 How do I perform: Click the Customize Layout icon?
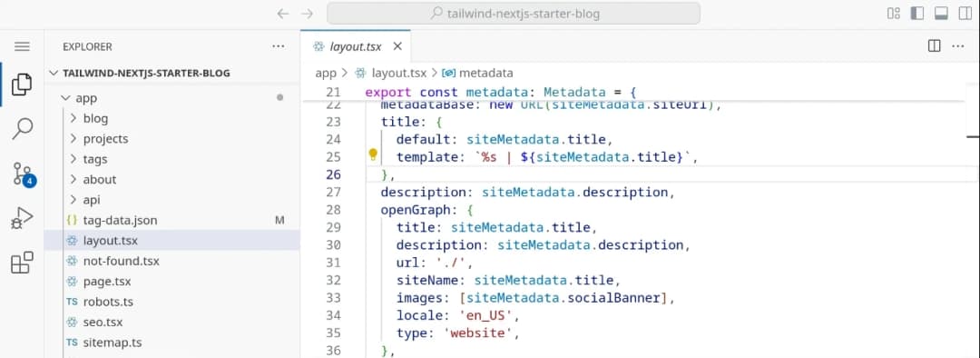(894, 13)
